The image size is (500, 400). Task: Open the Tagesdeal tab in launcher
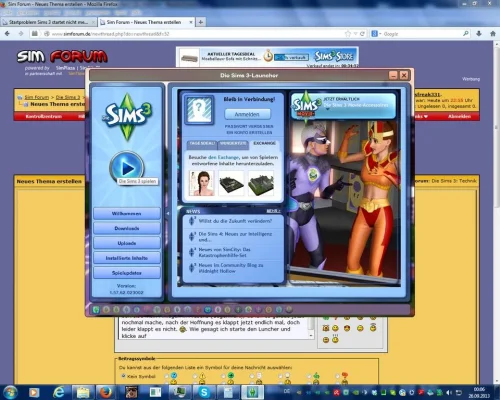202,144
